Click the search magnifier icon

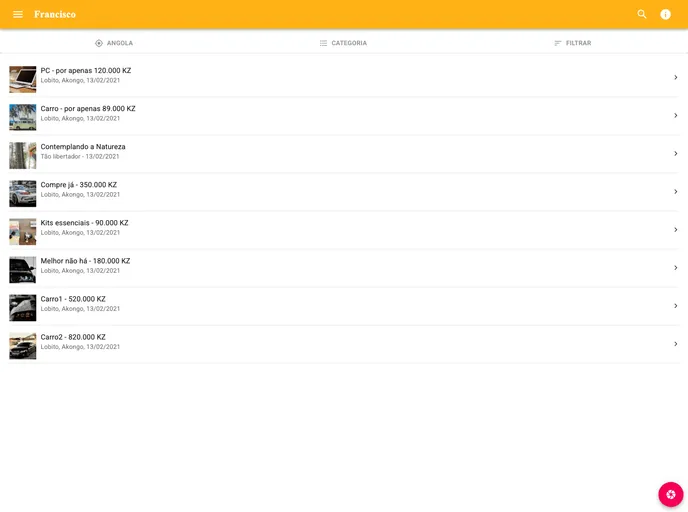[x=642, y=15]
